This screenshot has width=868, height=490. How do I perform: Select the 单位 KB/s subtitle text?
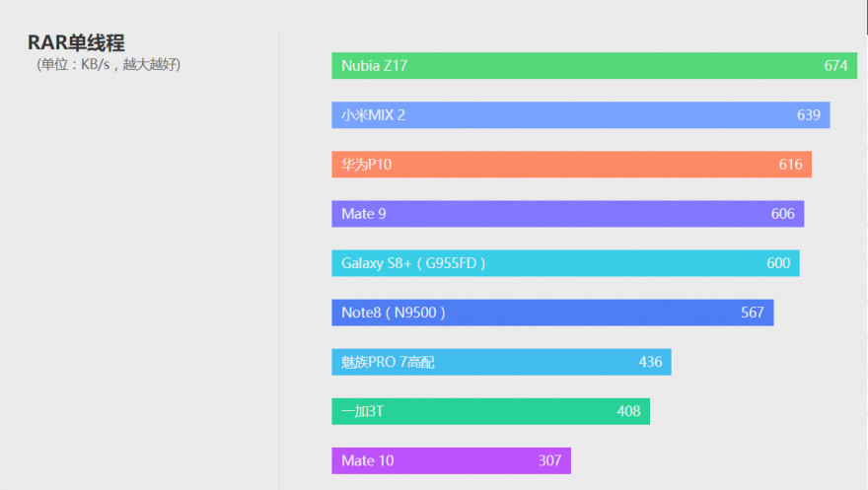click(x=108, y=65)
